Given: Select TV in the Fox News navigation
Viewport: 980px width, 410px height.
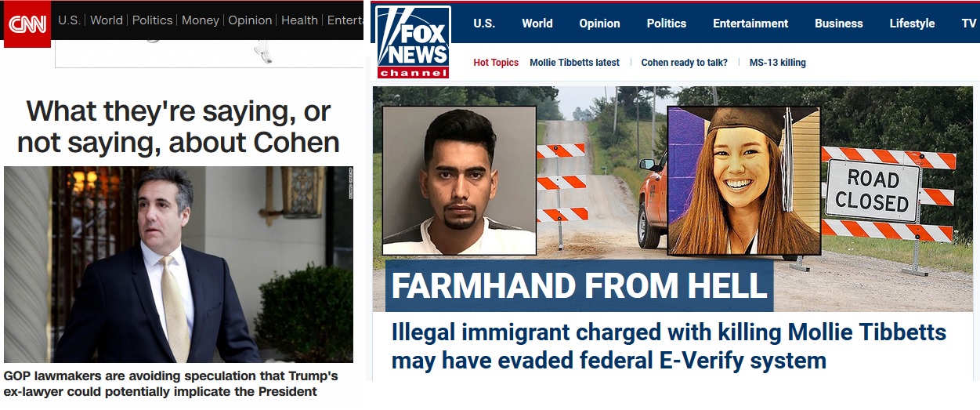Looking at the screenshot, I should pos(969,24).
